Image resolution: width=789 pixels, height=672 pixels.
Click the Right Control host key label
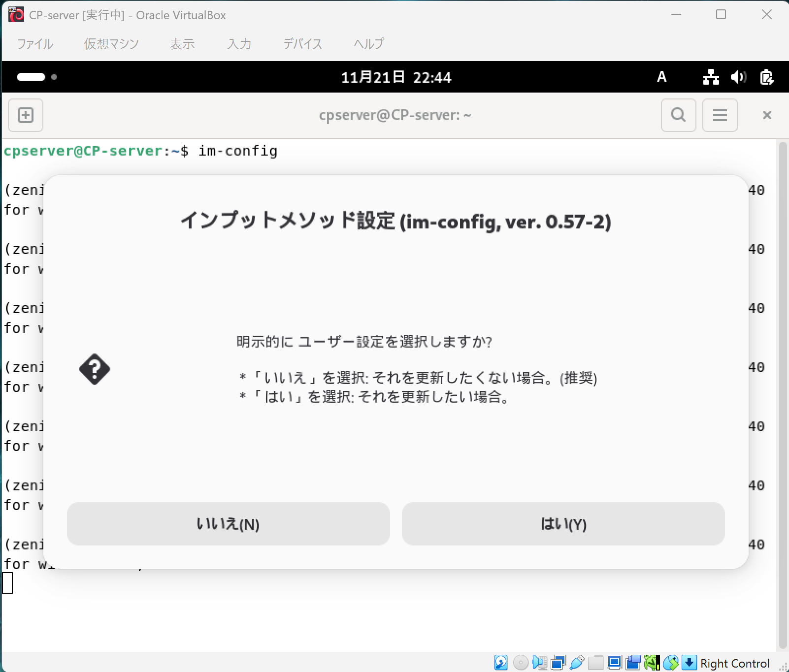click(735, 663)
